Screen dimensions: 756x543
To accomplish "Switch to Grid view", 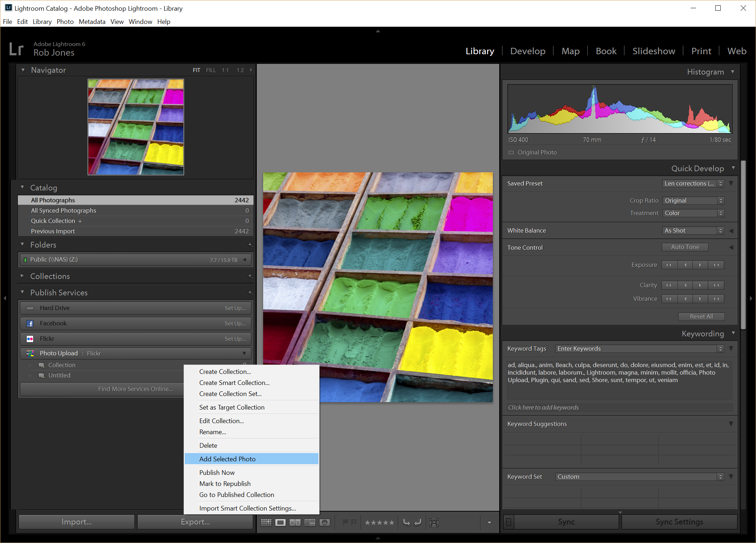I will coord(266,522).
